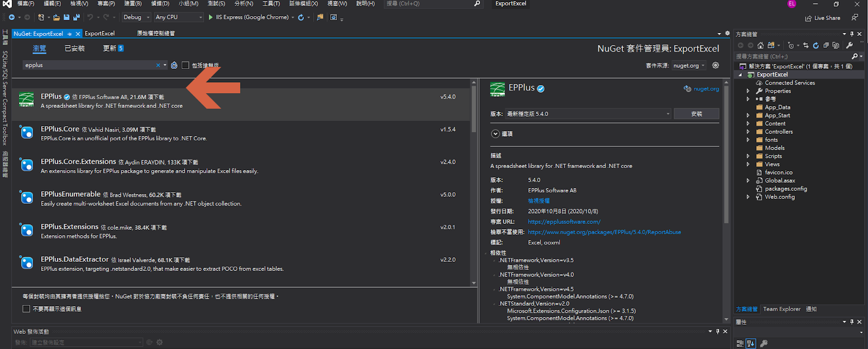Click the Find in Files toolbar icon
The image size is (868, 349).
320,17
